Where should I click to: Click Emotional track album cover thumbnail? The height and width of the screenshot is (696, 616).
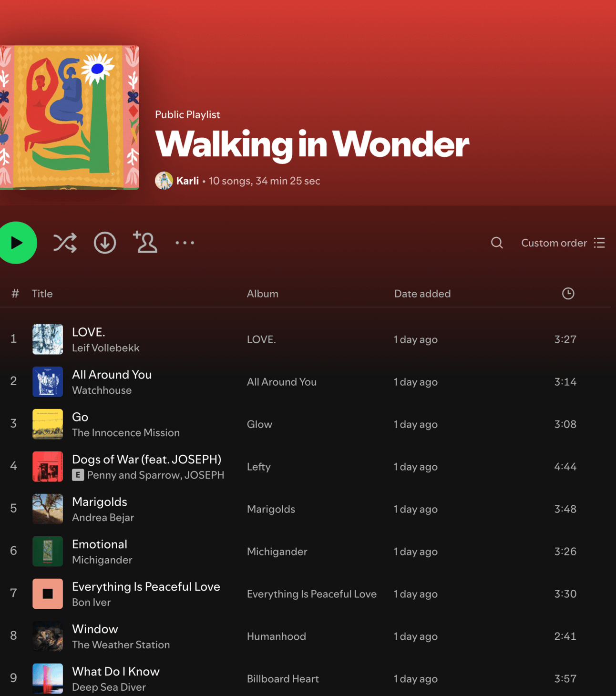pos(48,552)
